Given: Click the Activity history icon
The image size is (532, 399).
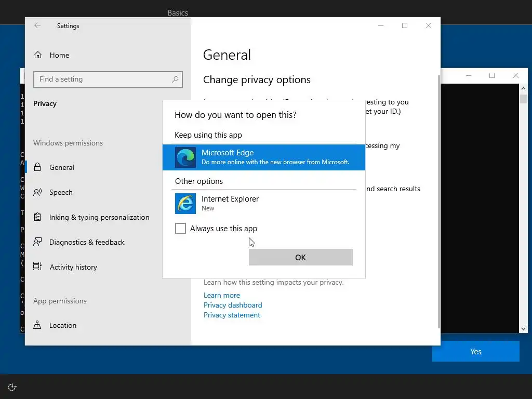Looking at the screenshot, I should click(37, 267).
